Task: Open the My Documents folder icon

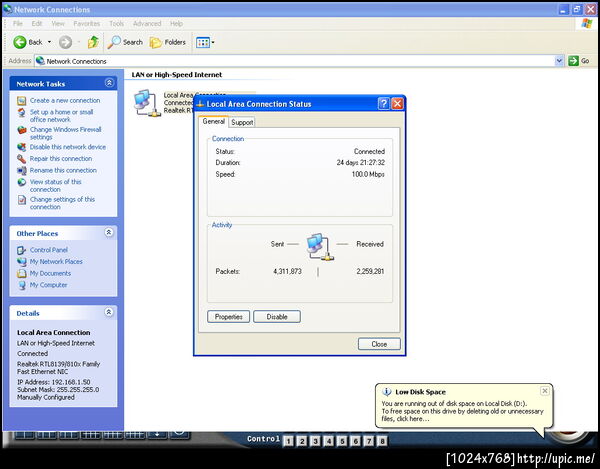Action: coord(22,274)
